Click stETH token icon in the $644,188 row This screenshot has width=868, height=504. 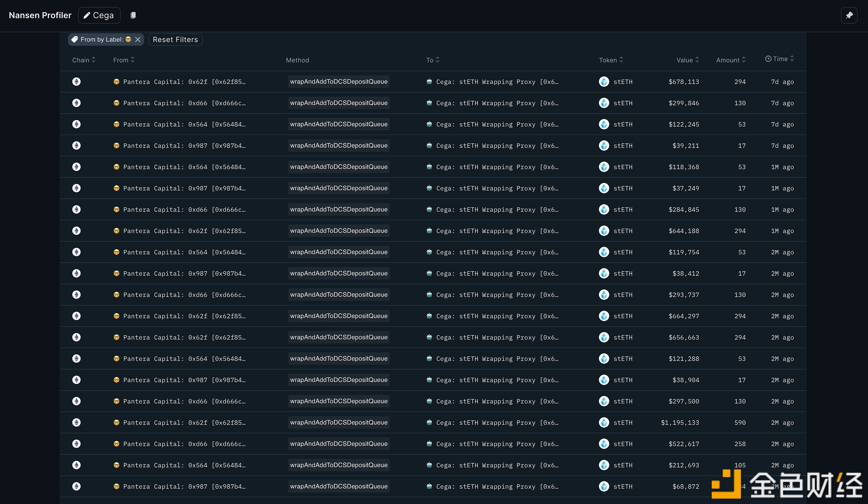pos(604,231)
